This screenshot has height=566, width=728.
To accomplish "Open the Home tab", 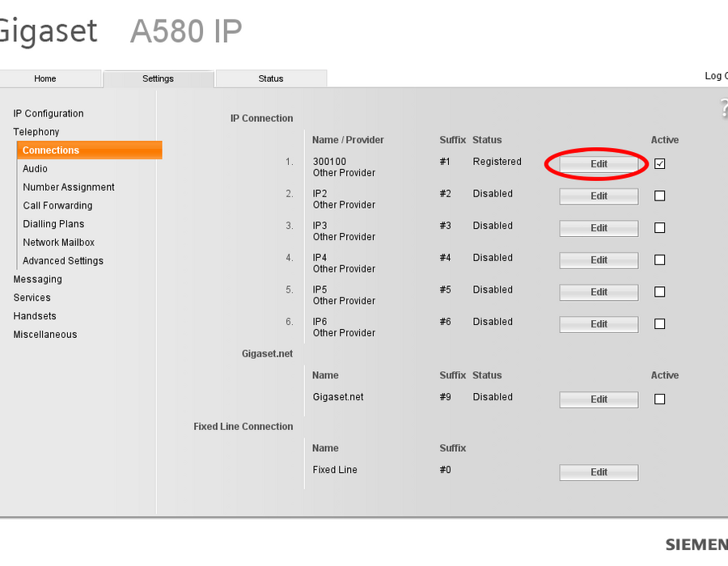I will tap(45, 78).
